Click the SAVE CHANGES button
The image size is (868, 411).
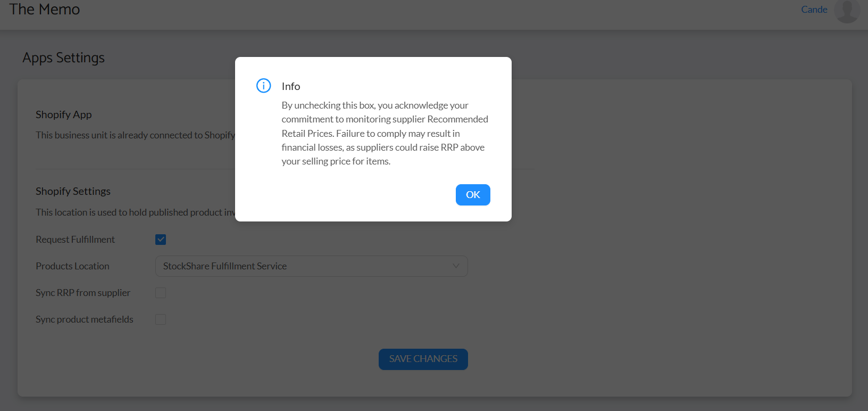[423, 359]
